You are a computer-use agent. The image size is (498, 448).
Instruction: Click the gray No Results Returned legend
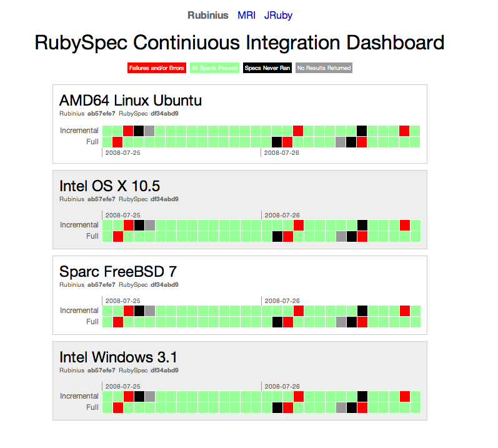click(324, 68)
